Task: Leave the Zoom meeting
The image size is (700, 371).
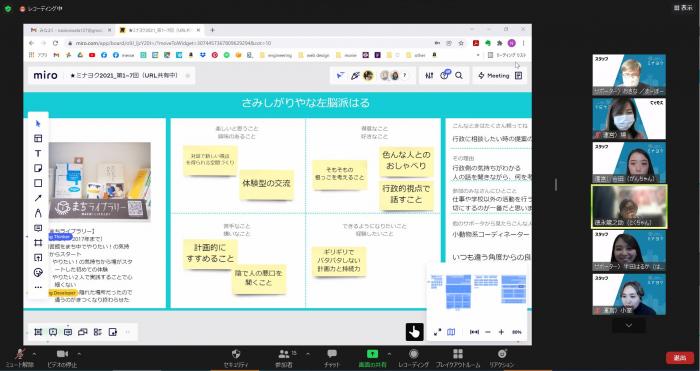Action: [679, 358]
